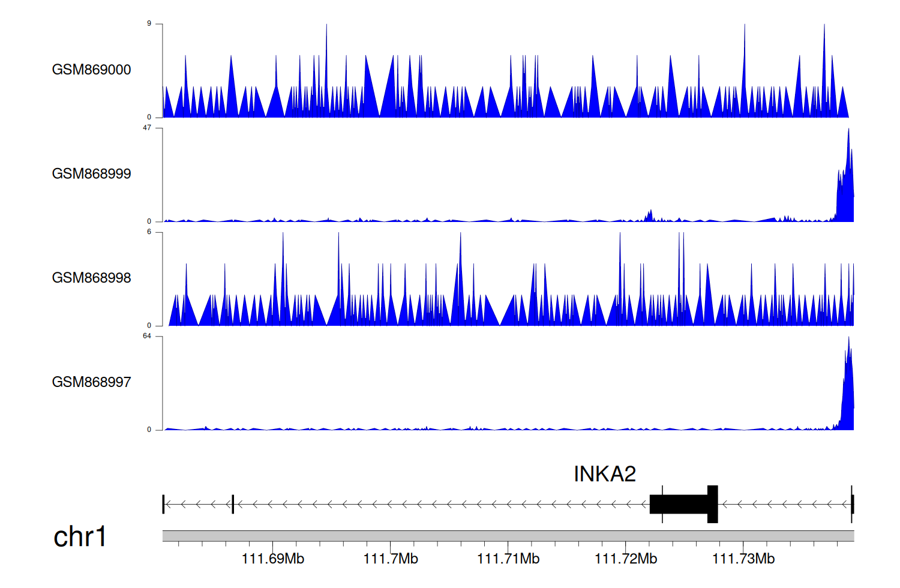The image size is (900, 588).
Task: Click the leftmost INKA2 exon marker
Action: point(163,505)
